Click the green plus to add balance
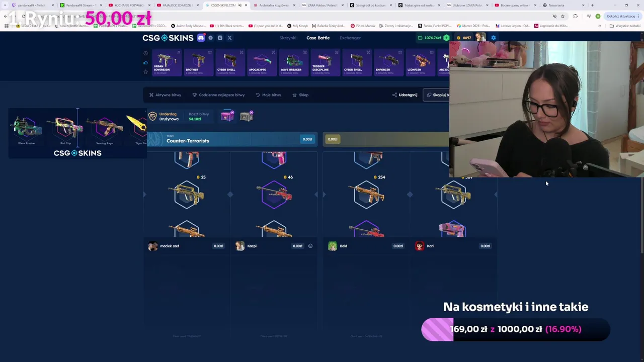 click(446, 38)
